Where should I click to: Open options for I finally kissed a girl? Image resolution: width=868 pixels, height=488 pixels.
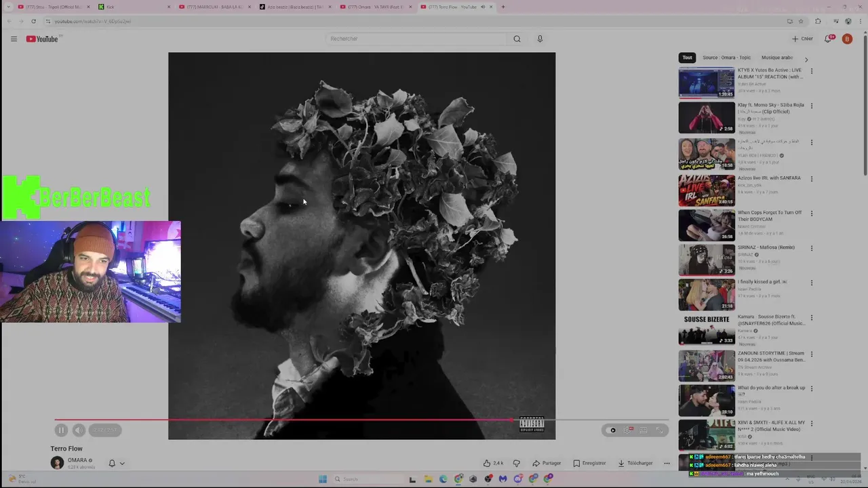[812, 283]
